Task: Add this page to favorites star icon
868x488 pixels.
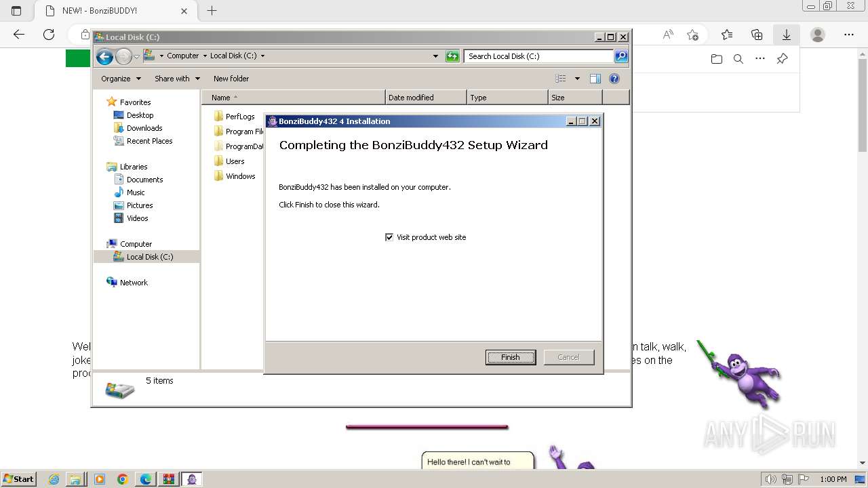Action: click(x=692, y=35)
